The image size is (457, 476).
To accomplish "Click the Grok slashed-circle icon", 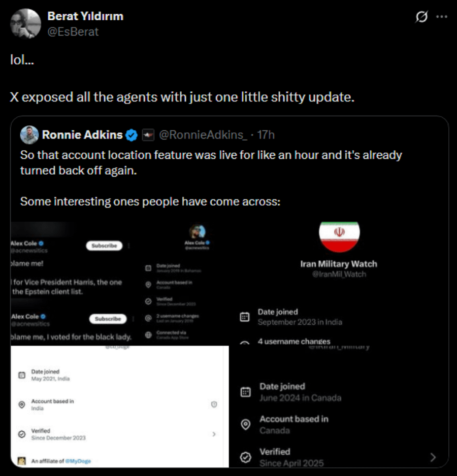I will [x=421, y=17].
